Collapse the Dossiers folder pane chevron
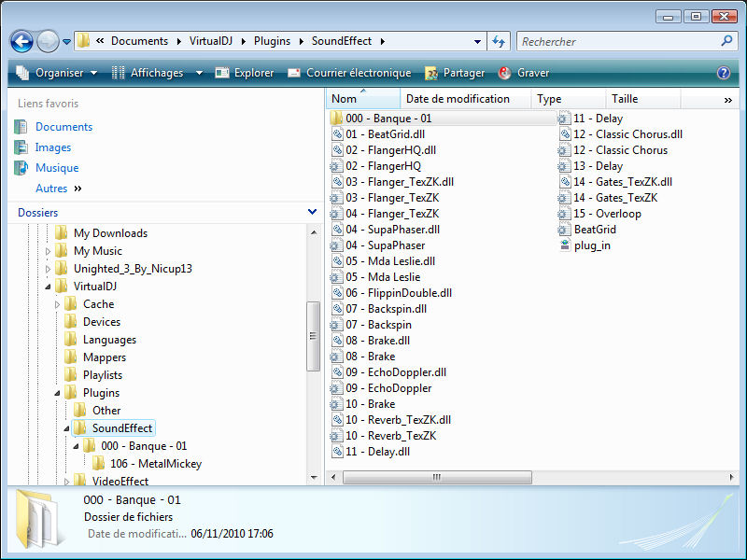Screen dimensions: 747x560 (312, 213)
